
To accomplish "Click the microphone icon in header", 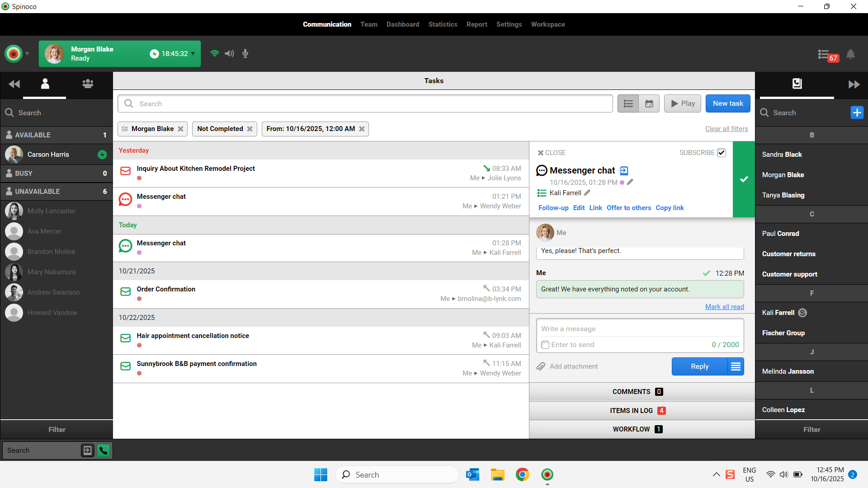I will click(x=245, y=53).
